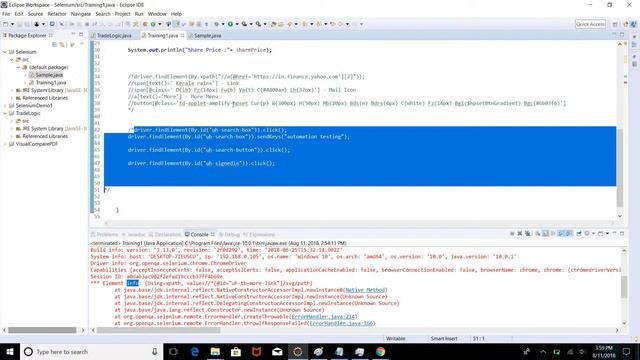The image size is (640, 360).
Task: Open the Microsoft Store taskbar icon
Action: (236, 351)
